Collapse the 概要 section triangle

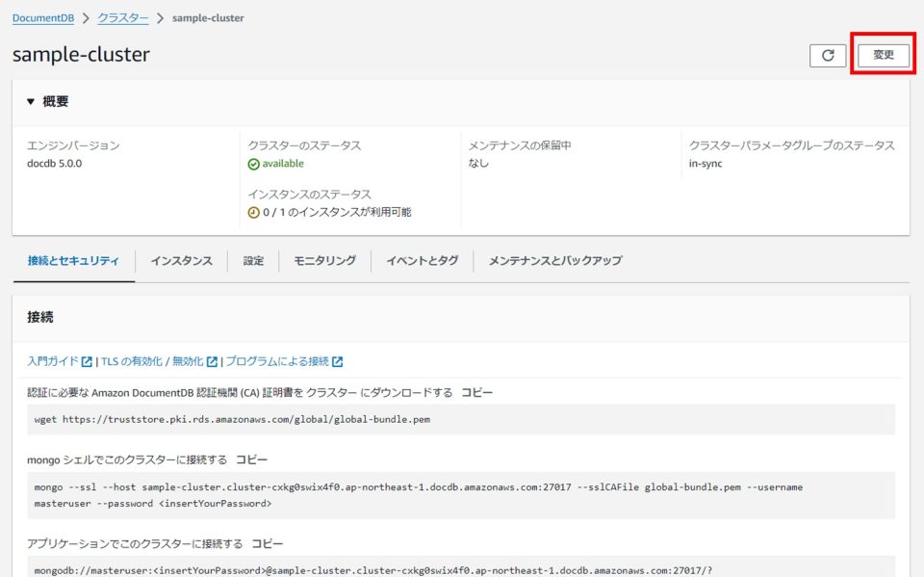(x=31, y=101)
